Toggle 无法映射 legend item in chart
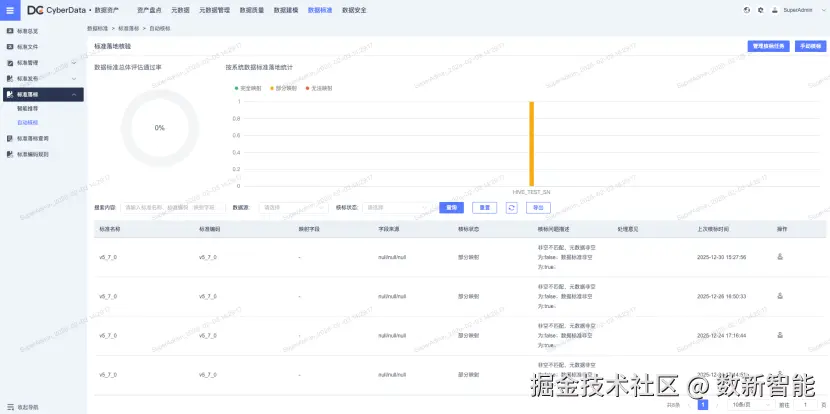830x414 pixels. coord(319,88)
